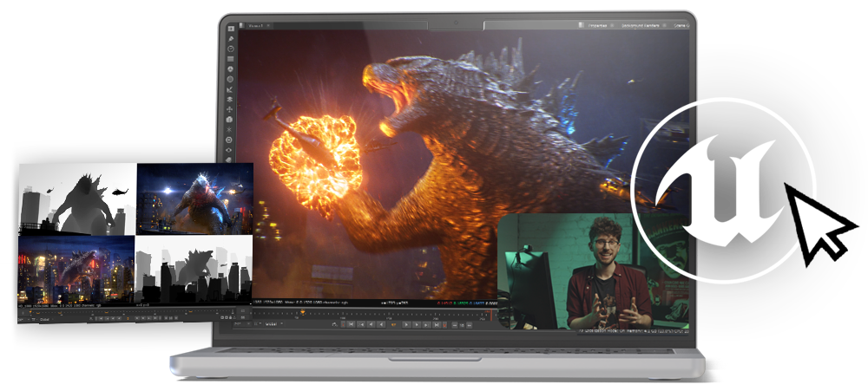Open the Time nodes clock icon
The height and width of the screenshot is (391, 868).
click(x=230, y=49)
